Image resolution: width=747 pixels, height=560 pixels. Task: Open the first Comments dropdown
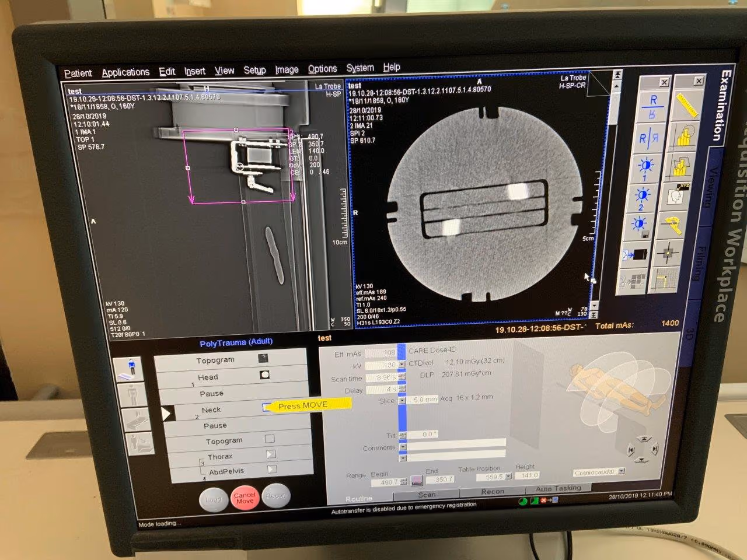pos(402,447)
